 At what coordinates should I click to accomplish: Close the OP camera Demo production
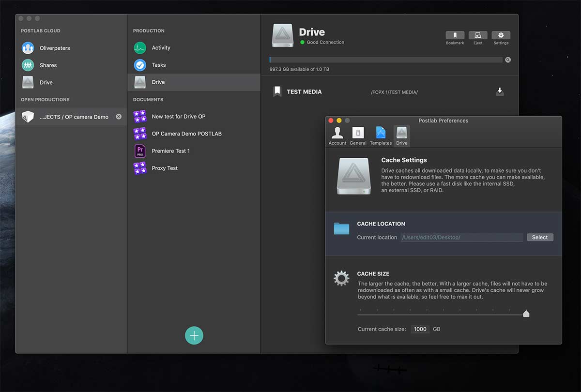click(x=119, y=117)
